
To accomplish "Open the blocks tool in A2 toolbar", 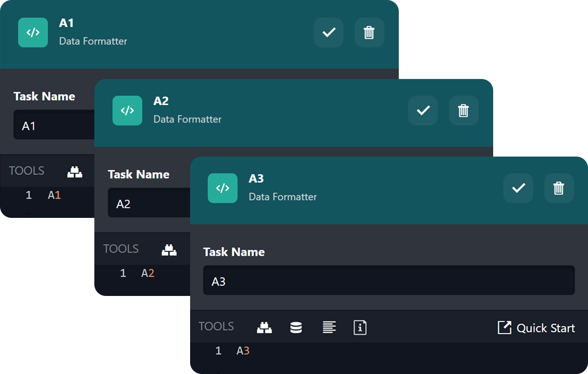I will [x=169, y=250].
